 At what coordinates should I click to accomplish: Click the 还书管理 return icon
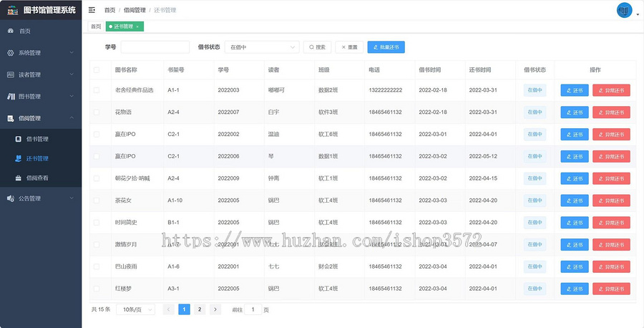tap(18, 158)
